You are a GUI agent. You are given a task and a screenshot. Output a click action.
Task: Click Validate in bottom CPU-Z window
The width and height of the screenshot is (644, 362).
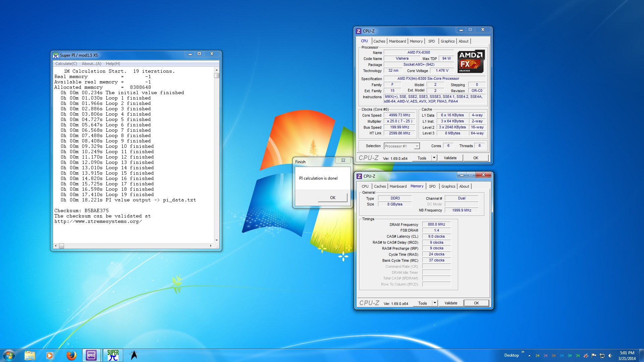coord(451,303)
